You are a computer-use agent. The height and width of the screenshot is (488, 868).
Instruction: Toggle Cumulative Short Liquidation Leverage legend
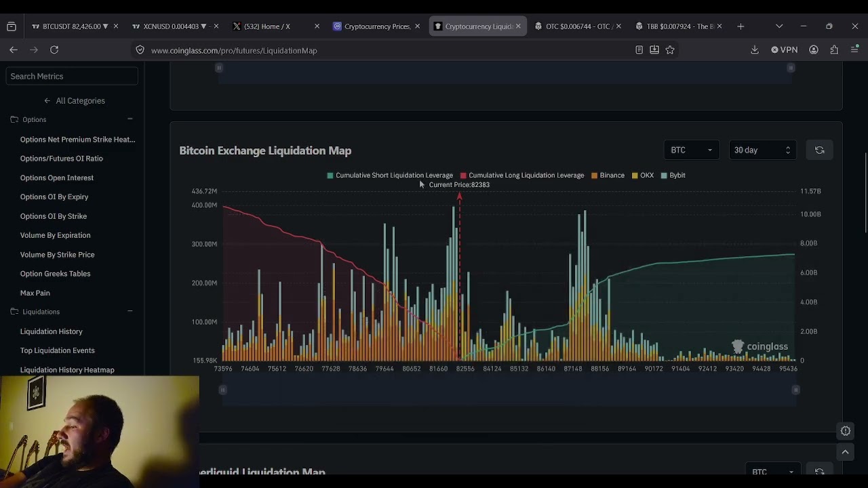tap(390, 175)
